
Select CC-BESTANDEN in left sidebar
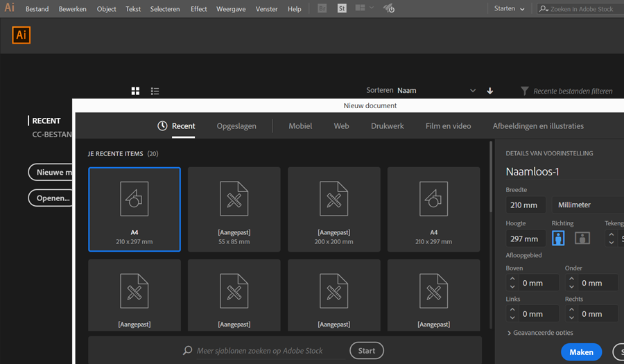coord(52,135)
